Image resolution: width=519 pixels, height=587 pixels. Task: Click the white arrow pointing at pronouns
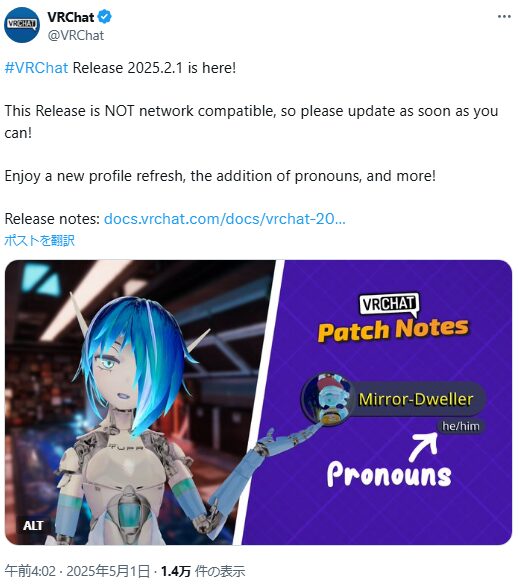[x=424, y=446]
